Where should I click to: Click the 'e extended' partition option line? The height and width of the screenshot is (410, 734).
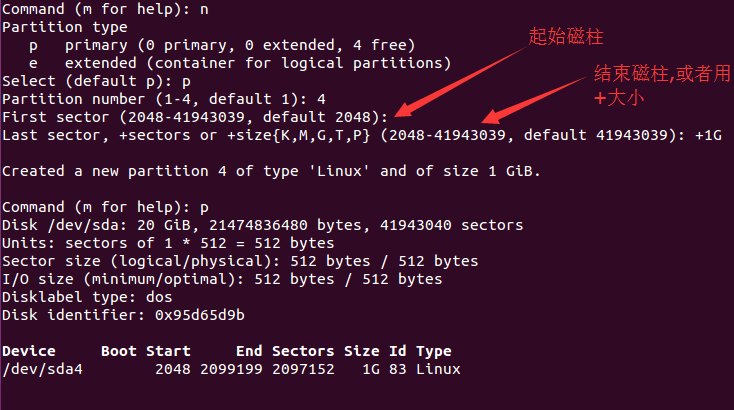pos(240,63)
